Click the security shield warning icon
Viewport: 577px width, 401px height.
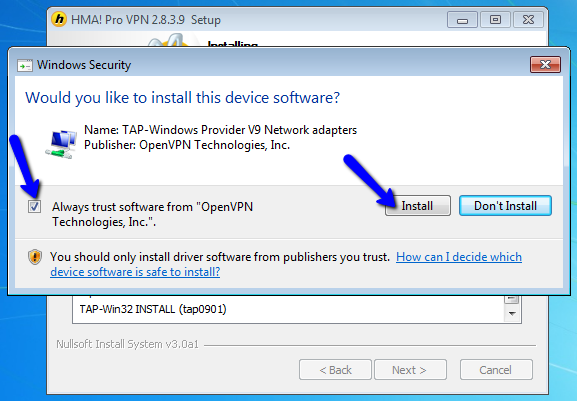(35, 257)
